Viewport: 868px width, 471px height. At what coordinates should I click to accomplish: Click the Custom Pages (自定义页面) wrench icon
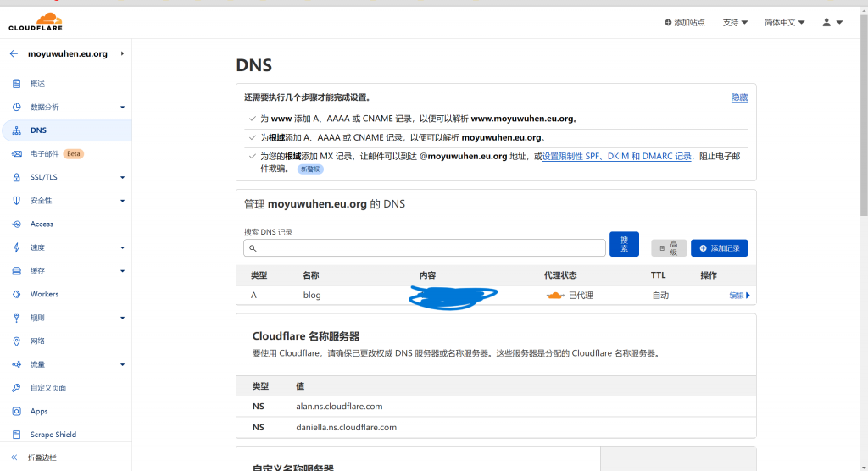coord(17,388)
